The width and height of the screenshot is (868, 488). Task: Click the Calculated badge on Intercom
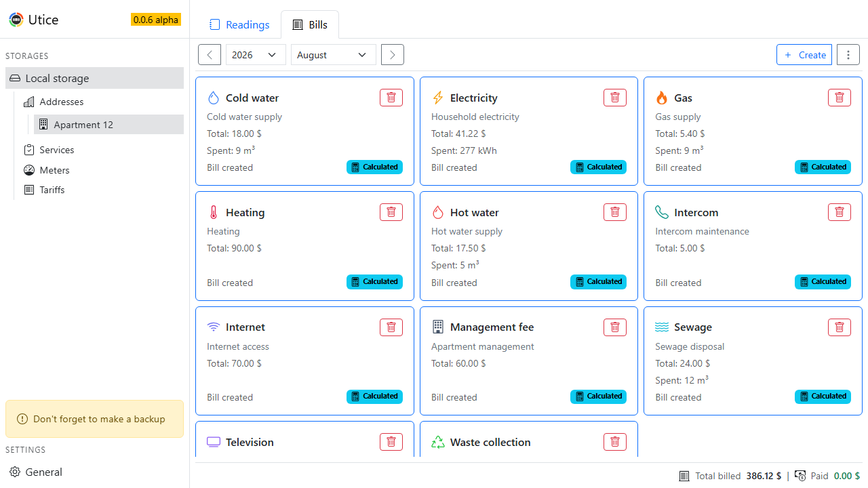pos(823,281)
